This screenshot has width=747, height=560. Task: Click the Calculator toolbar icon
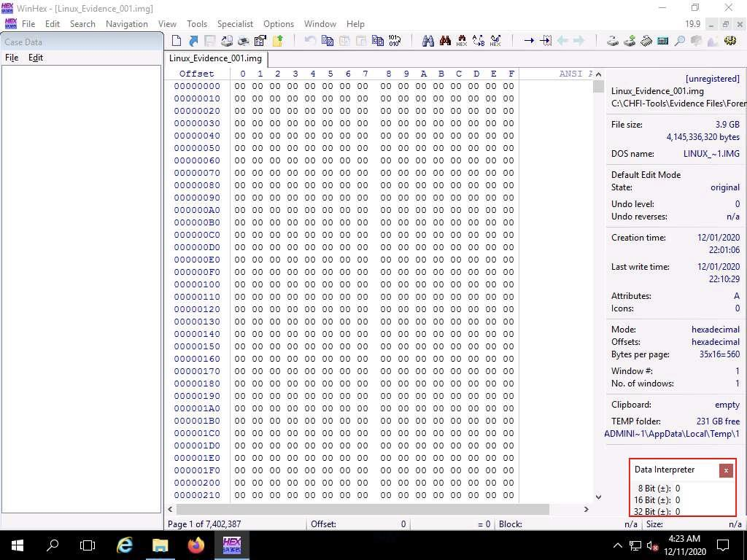[x=662, y=41]
